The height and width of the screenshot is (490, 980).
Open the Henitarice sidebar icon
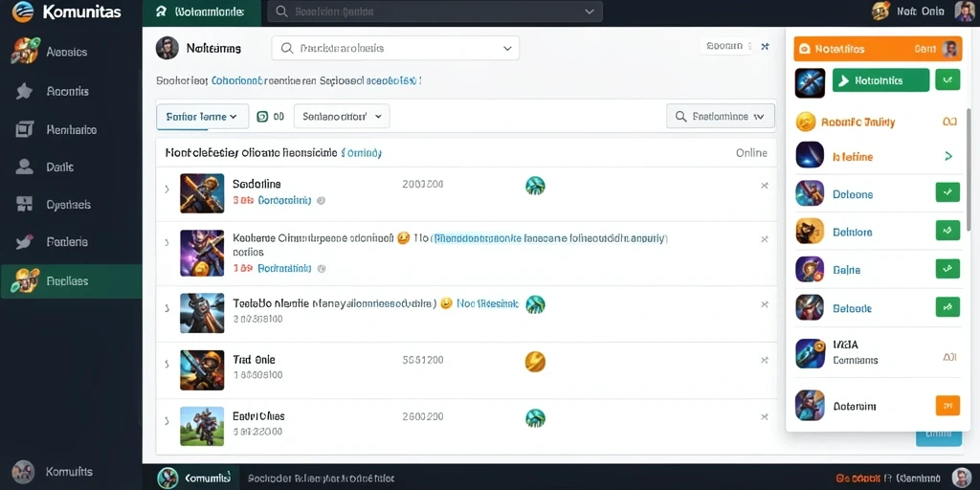pos(24,129)
